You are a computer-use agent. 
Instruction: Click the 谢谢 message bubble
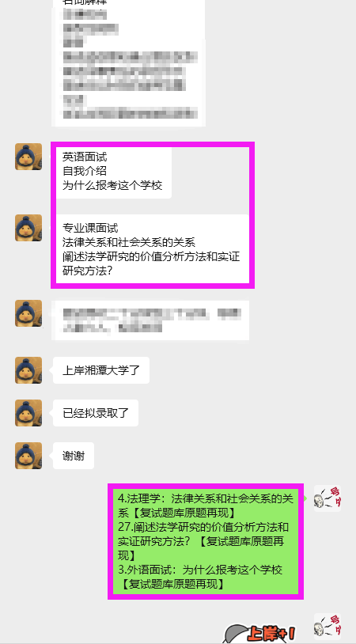pos(74,456)
